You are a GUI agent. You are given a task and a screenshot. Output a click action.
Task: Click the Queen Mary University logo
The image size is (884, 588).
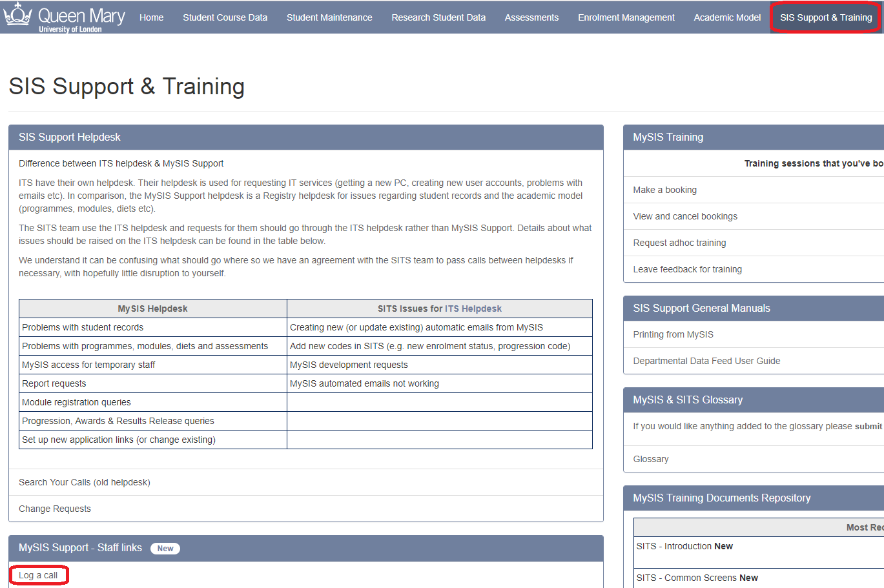click(64, 18)
